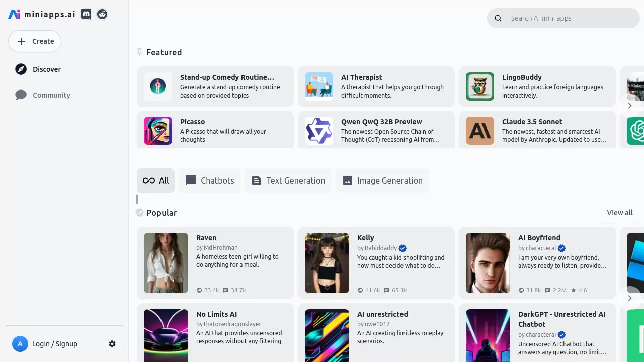This screenshot has height=362, width=644.
Task: Click AI Boyfriend verified badge icon
Action: coord(562,248)
